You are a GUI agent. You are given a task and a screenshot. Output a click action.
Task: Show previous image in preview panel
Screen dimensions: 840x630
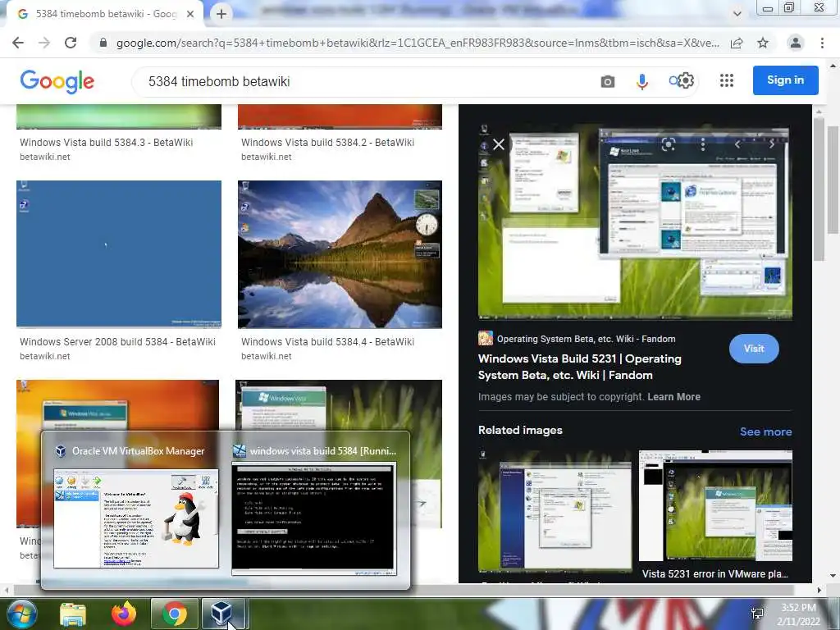(737, 144)
